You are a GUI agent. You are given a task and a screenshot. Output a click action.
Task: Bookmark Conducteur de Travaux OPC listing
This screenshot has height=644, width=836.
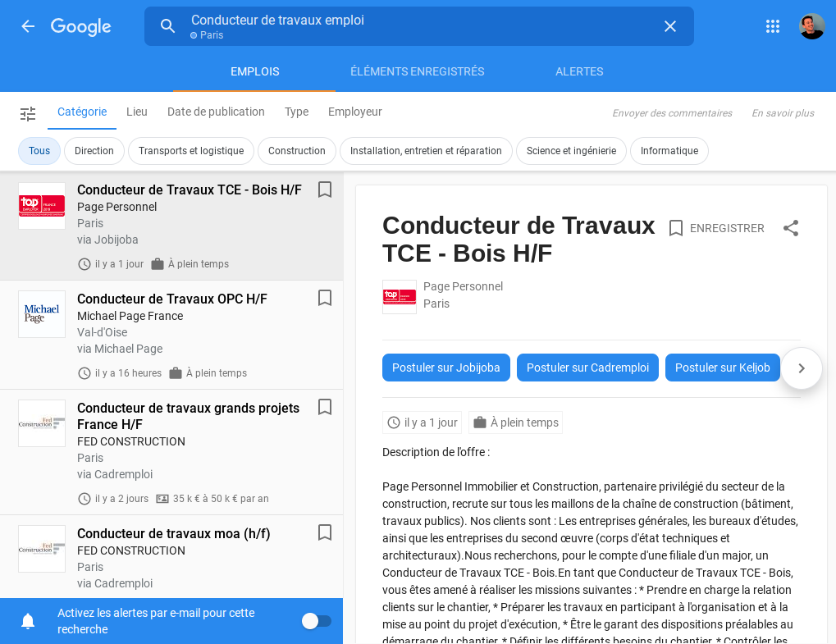pyautogui.click(x=325, y=298)
